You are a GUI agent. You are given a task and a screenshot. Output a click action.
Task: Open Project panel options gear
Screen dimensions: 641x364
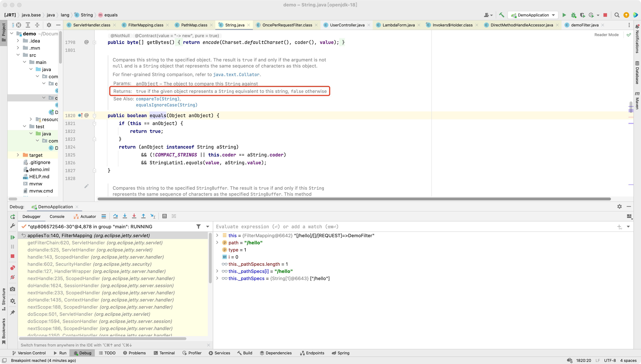pyautogui.click(x=49, y=25)
